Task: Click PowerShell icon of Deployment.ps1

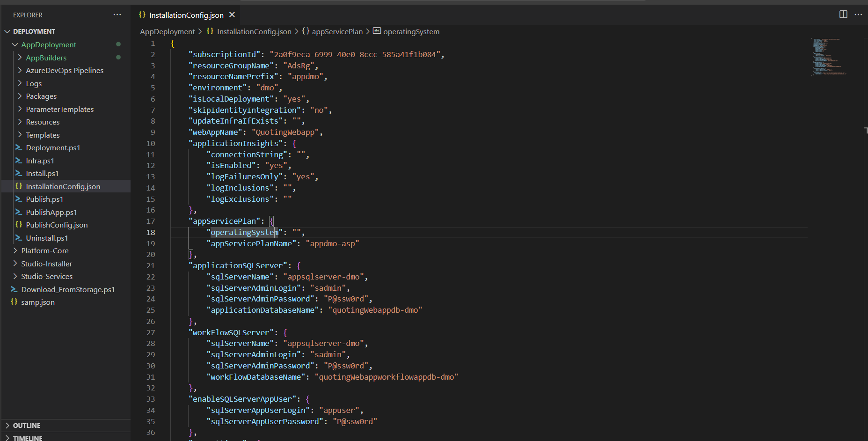Action: point(19,147)
